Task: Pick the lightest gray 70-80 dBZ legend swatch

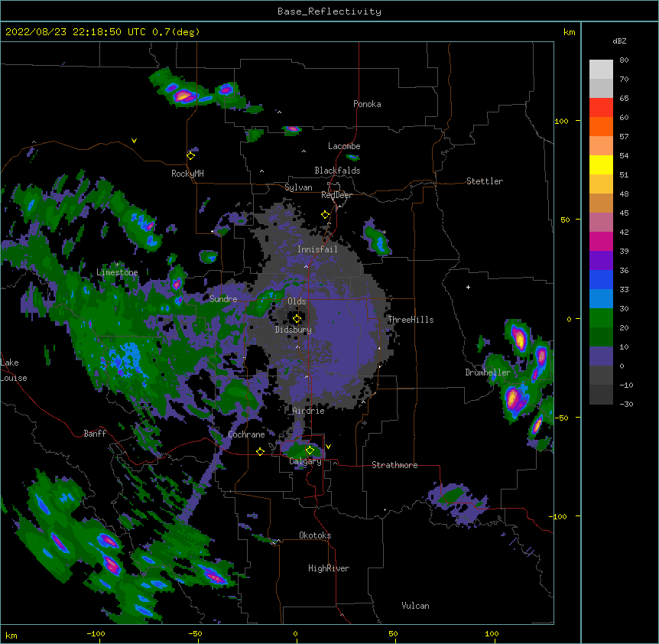Action: coord(601,70)
